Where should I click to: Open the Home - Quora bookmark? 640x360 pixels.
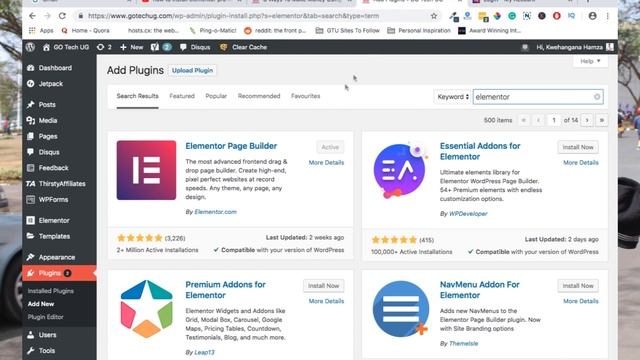(x=86, y=31)
